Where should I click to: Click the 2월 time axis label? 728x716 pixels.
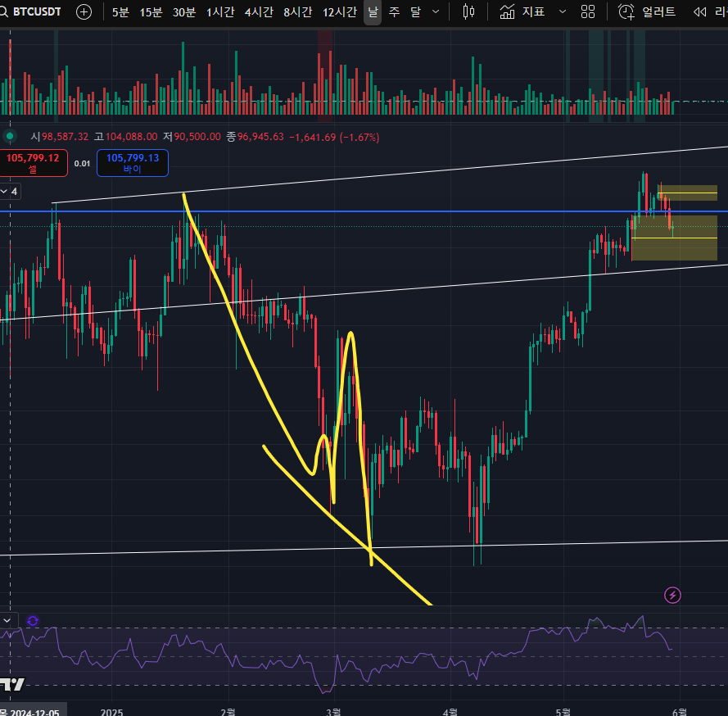(228, 712)
